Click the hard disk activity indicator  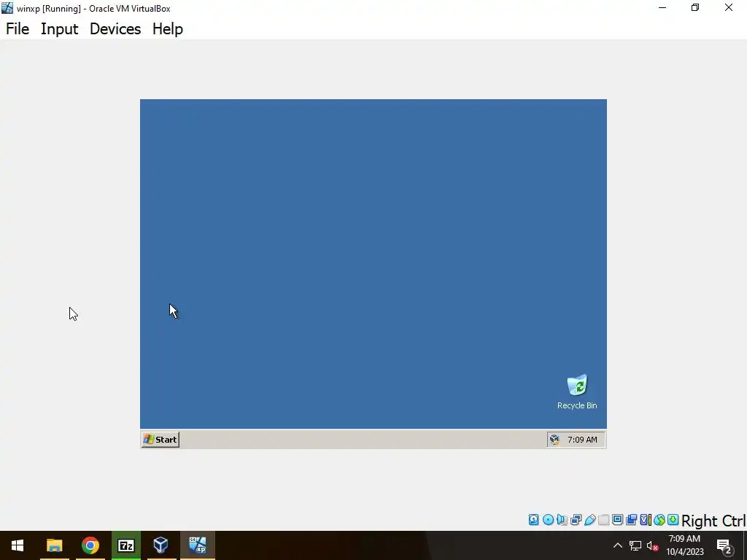(x=533, y=519)
